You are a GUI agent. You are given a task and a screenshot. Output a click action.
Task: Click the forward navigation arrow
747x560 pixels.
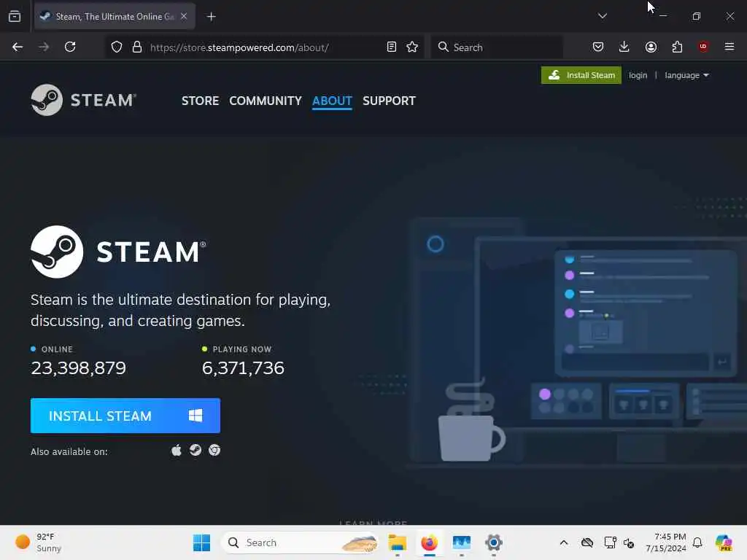[x=44, y=47]
